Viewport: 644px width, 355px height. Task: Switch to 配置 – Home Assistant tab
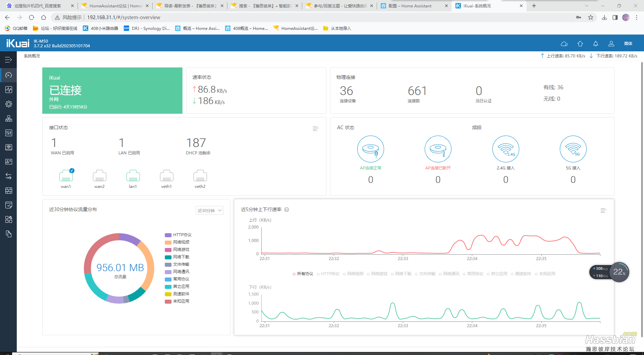pos(414,6)
